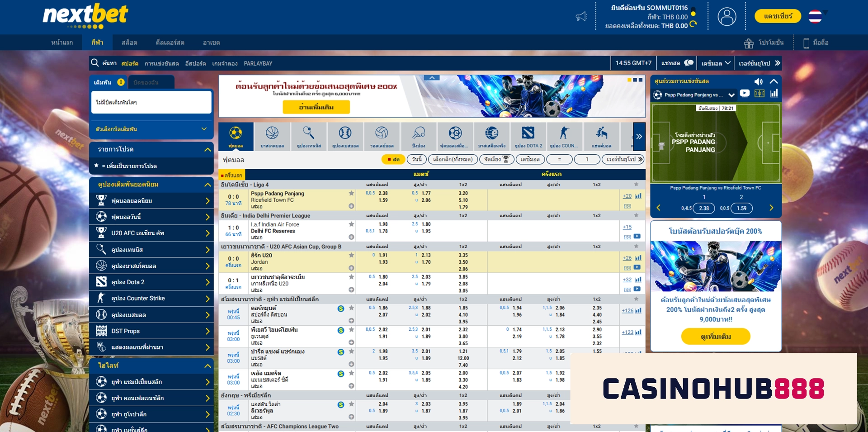This screenshot has height=432, width=868.
Task: Select odds 2.38 in match center
Action: pos(704,208)
